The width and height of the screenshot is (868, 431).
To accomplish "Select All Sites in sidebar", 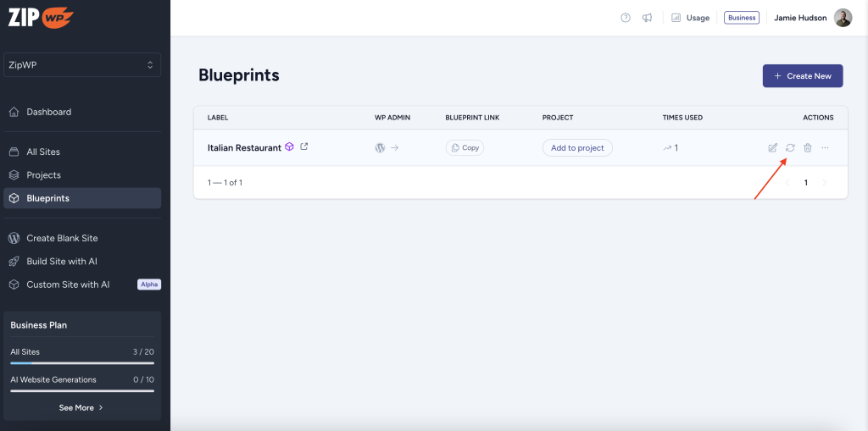I will (x=43, y=152).
